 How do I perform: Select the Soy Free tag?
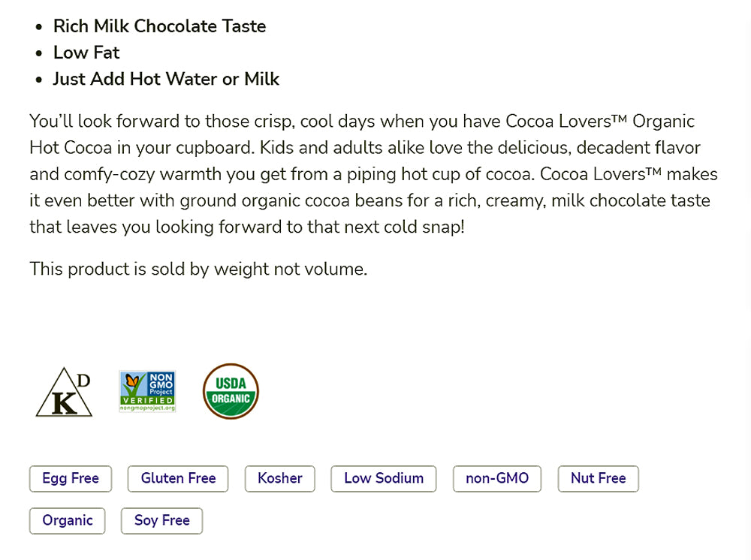point(161,520)
